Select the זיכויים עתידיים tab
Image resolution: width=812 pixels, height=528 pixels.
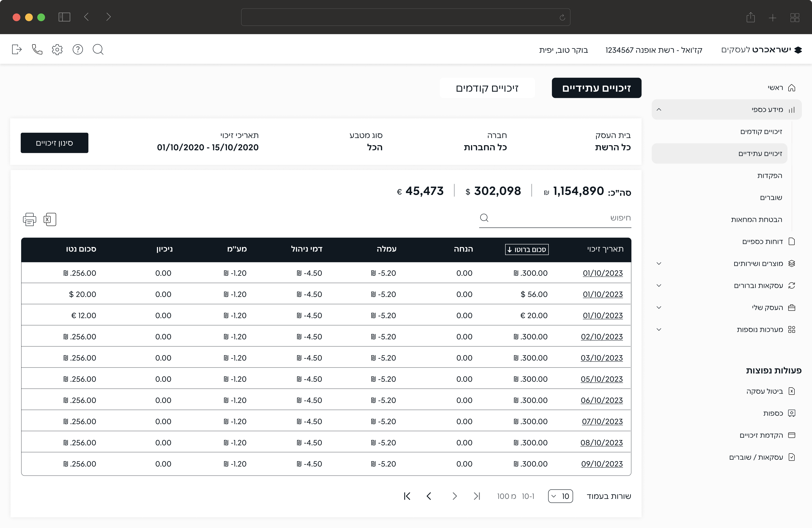pos(596,88)
